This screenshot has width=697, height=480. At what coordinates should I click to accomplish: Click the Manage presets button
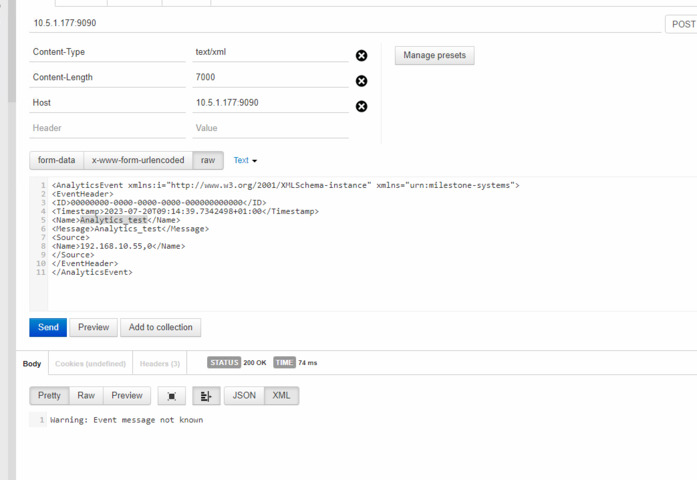[x=434, y=56]
